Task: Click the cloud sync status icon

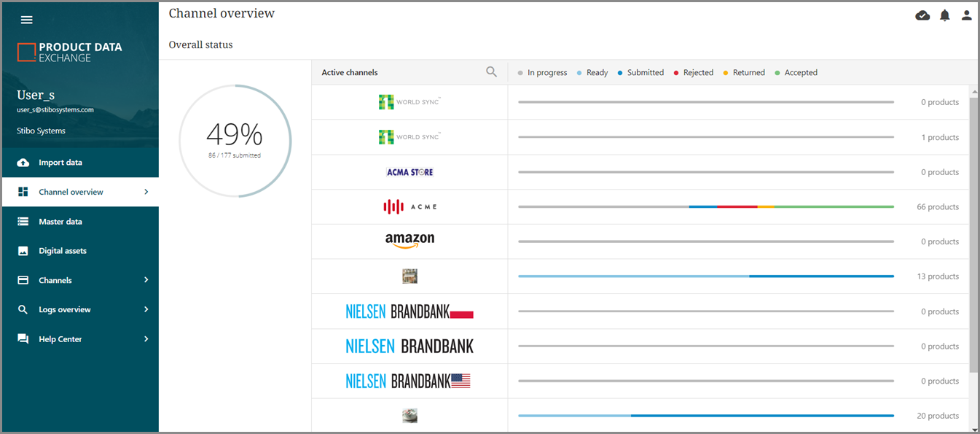Action: coord(922,15)
